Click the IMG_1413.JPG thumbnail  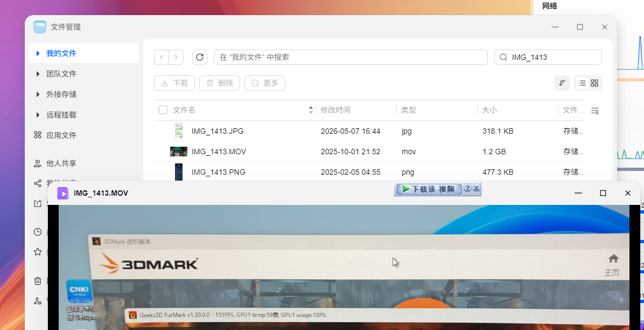click(x=179, y=131)
